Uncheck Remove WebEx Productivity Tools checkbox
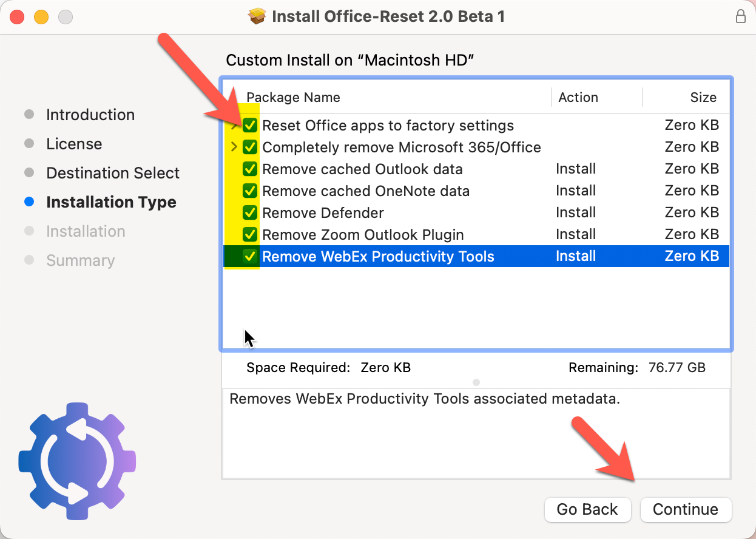This screenshot has height=539, width=756. coord(250,257)
